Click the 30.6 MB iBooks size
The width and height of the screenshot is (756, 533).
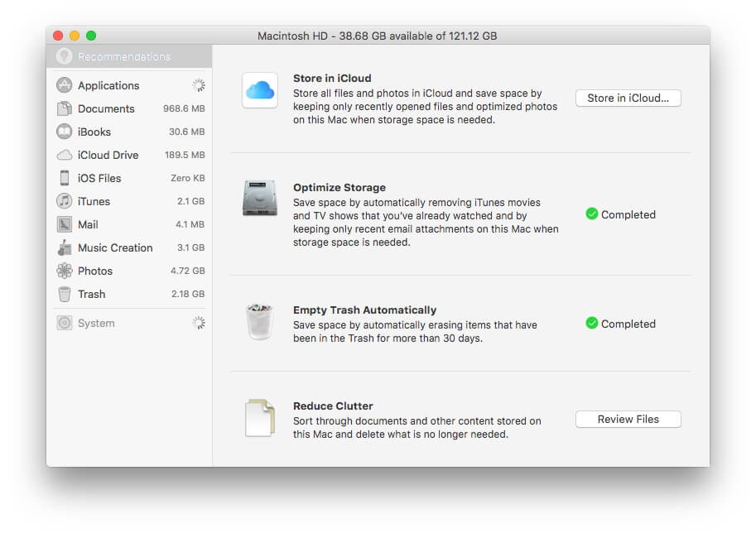click(x=186, y=132)
